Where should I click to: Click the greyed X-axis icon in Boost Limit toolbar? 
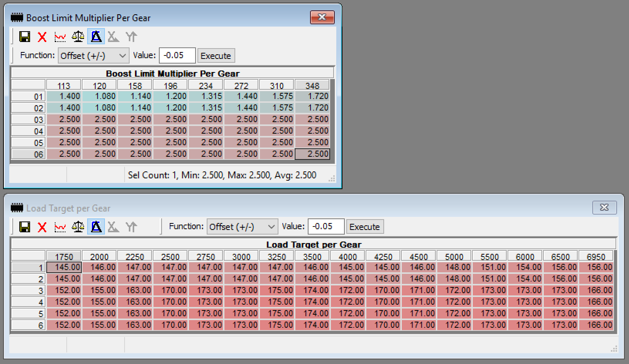click(113, 37)
